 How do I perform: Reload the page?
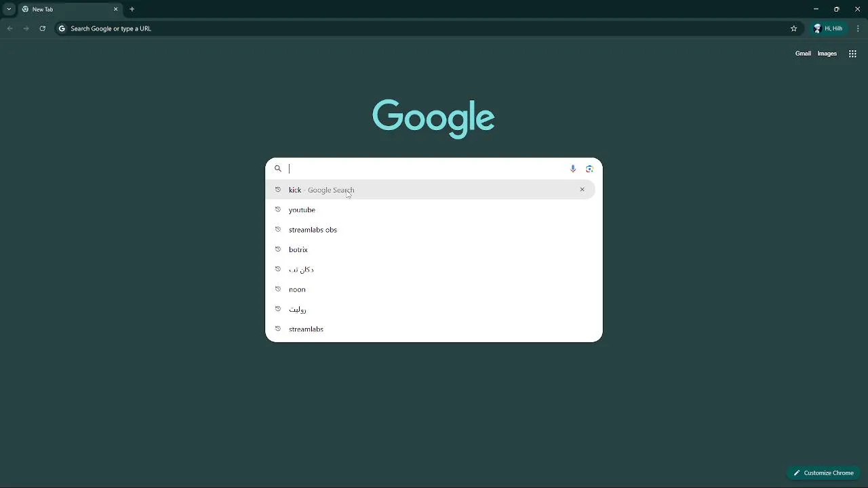(42, 28)
